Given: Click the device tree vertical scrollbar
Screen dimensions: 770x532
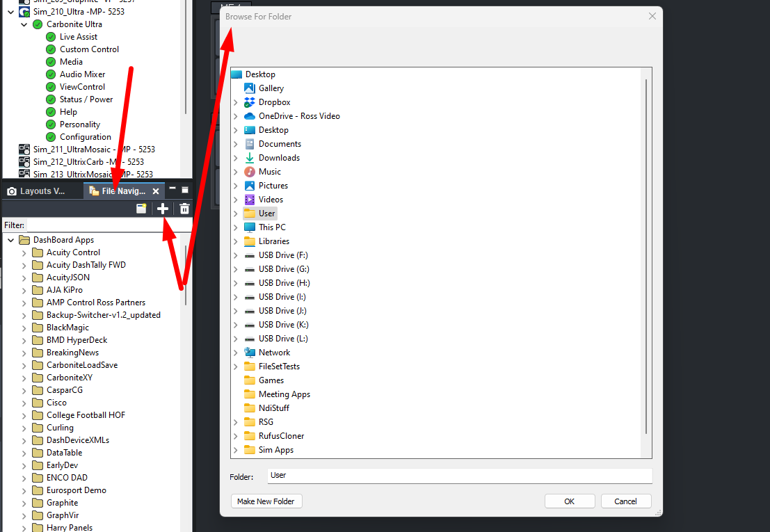Looking at the screenshot, I should pos(186,56).
